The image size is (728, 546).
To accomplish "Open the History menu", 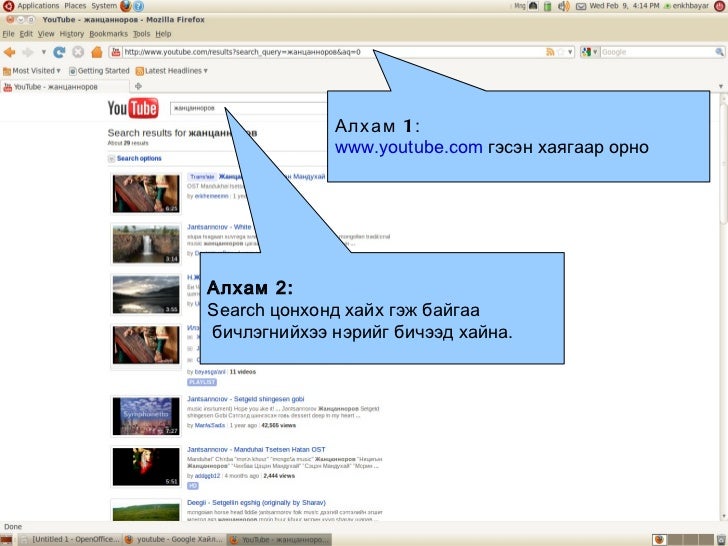I will click(72, 34).
